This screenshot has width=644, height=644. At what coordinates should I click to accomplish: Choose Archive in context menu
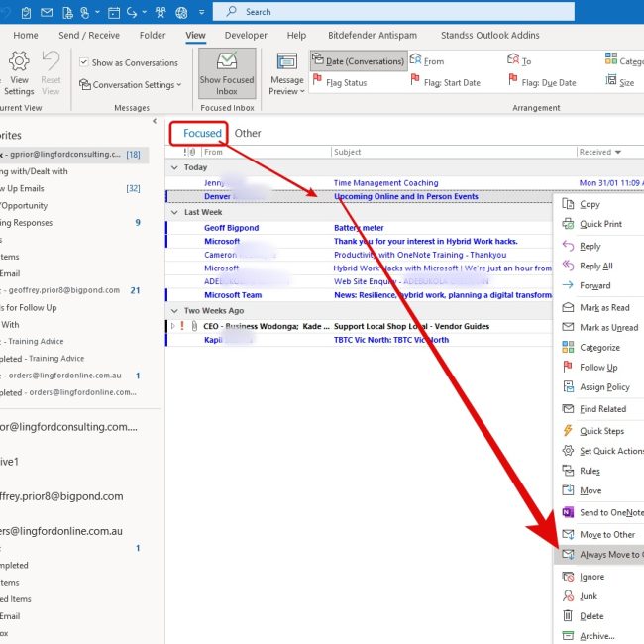click(597, 636)
